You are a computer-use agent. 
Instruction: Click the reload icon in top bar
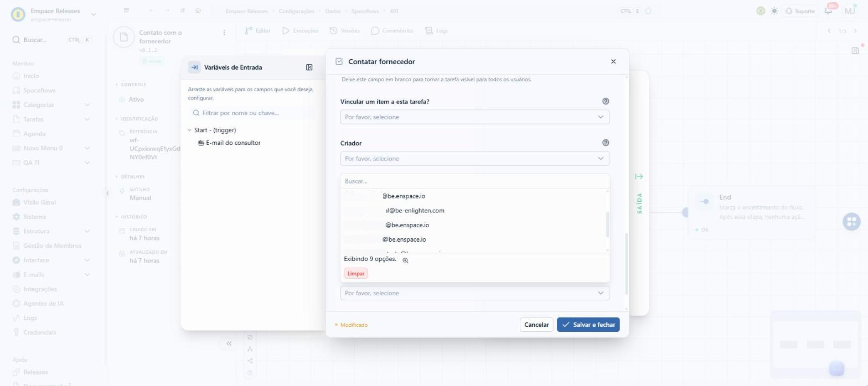pos(183,11)
